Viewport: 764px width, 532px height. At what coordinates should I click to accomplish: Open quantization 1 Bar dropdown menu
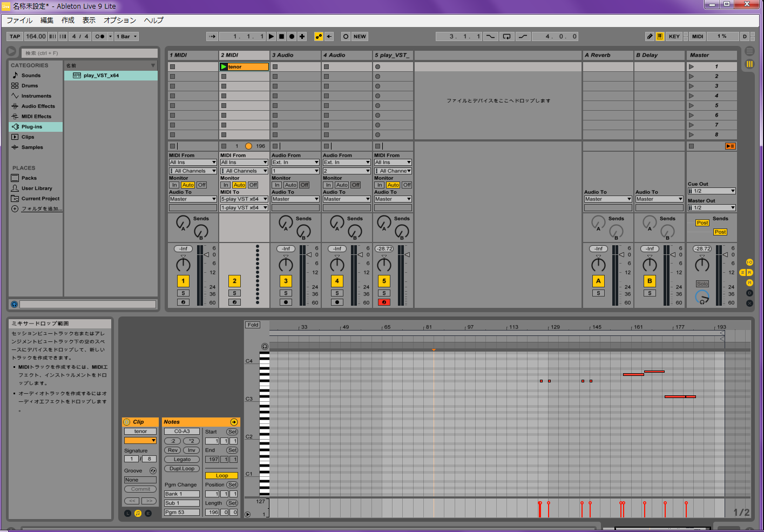(x=127, y=37)
